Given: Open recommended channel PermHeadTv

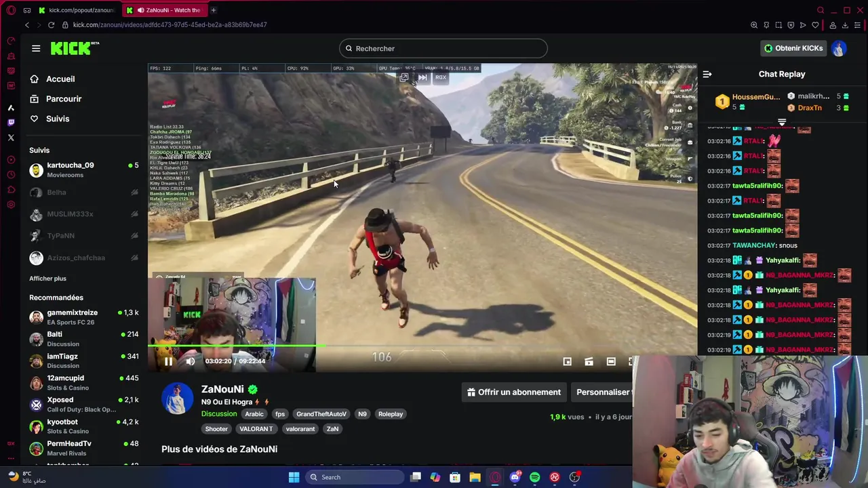Looking at the screenshot, I should click(84, 448).
